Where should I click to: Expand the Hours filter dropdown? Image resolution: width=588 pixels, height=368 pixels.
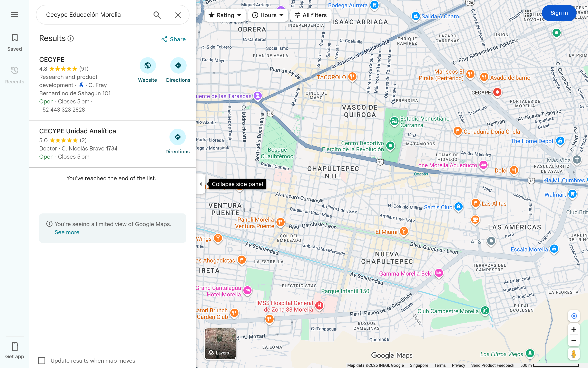268,15
